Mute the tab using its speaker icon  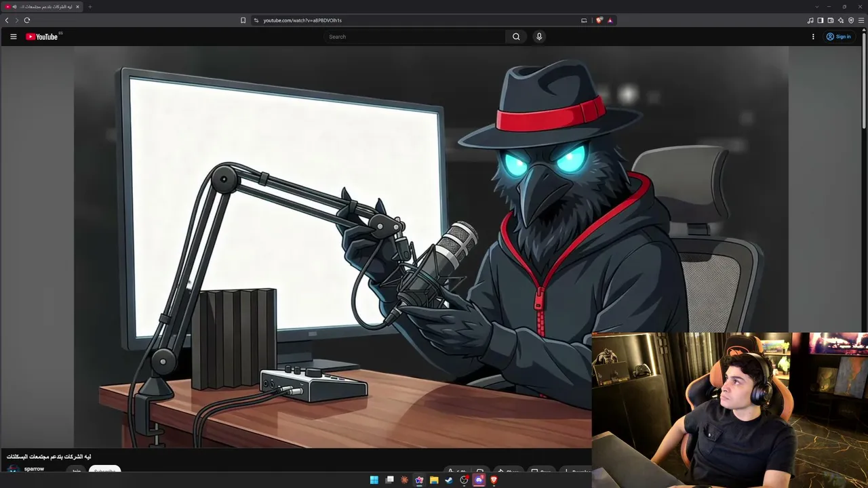14,7
